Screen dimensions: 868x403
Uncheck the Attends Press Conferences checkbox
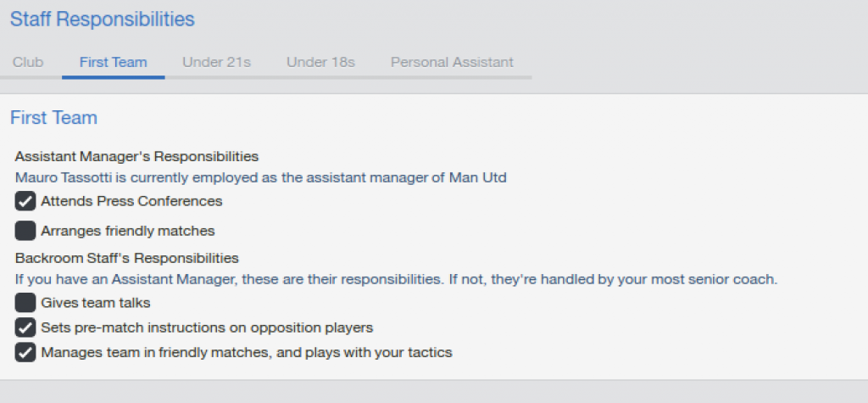[25, 201]
